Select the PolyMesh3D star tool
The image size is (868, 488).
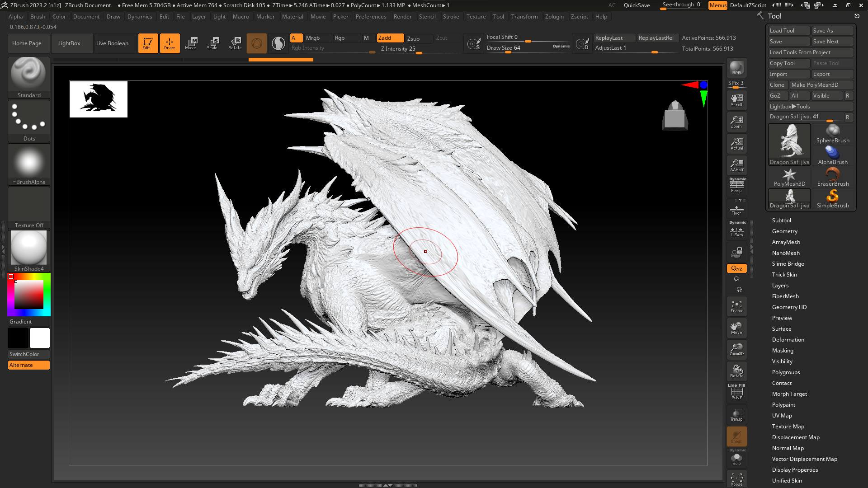tap(789, 177)
